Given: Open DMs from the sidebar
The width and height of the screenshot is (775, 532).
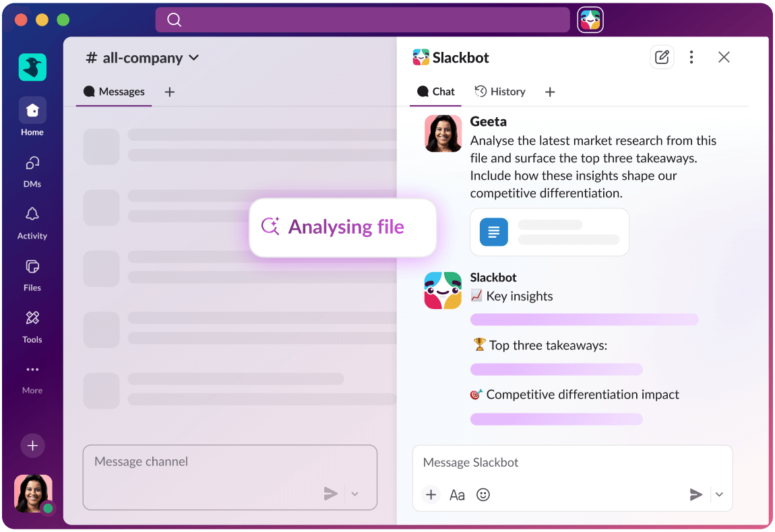Looking at the screenshot, I should (x=32, y=164).
